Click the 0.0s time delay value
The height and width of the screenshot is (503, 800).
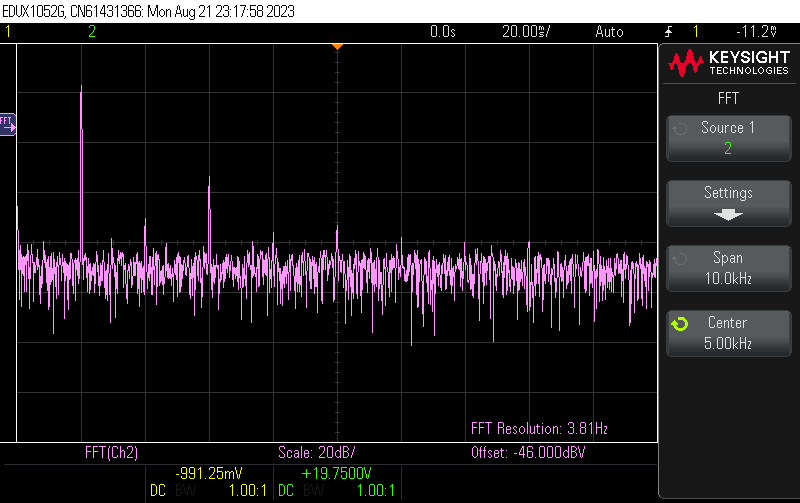tap(442, 32)
